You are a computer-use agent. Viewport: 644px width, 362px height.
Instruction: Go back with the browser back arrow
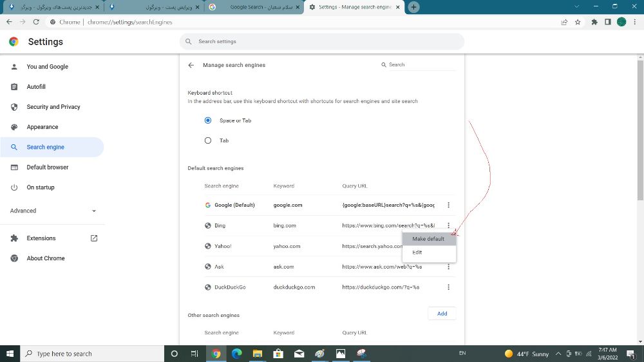pyautogui.click(x=9, y=22)
